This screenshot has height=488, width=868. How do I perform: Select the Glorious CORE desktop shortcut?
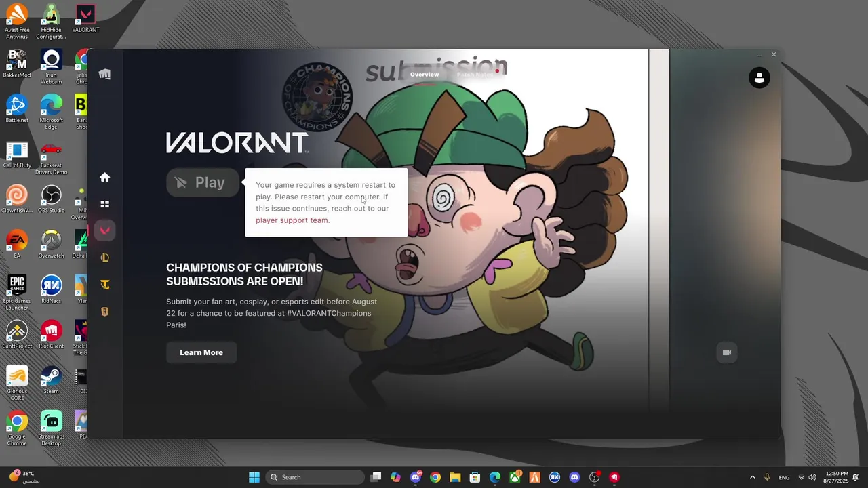[17, 384]
